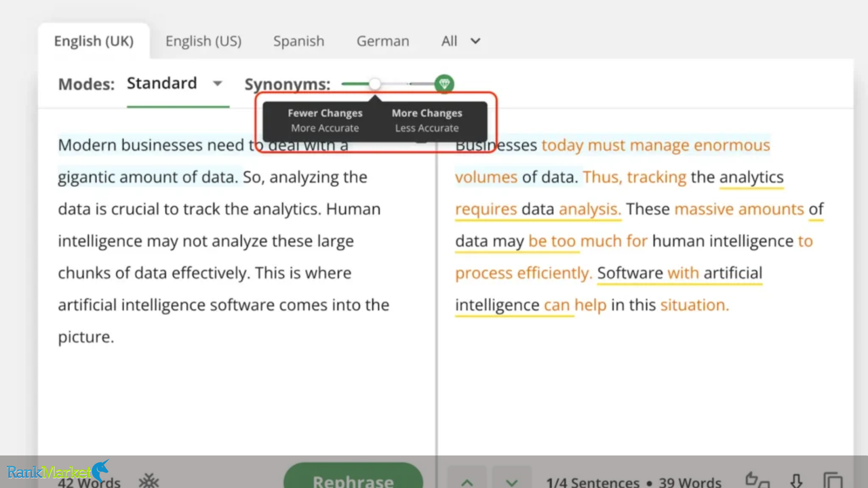Screen dimensions: 868x488
Task: Click the "Modes:" label
Action: click(x=86, y=84)
